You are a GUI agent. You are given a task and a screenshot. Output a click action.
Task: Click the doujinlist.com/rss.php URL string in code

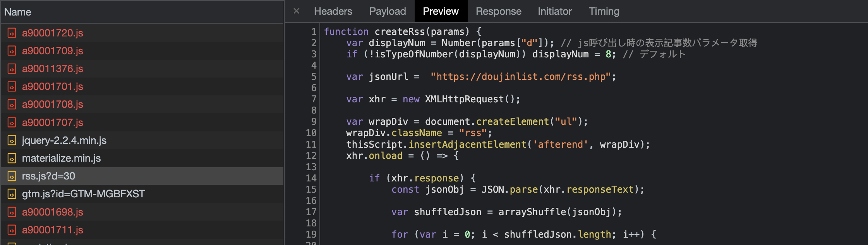click(521, 77)
